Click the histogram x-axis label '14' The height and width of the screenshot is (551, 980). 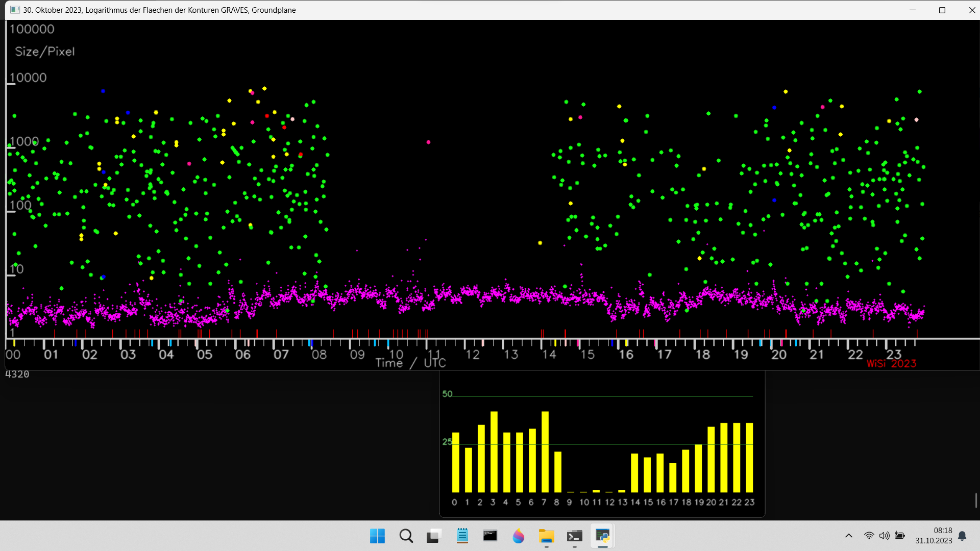pos(635,503)
